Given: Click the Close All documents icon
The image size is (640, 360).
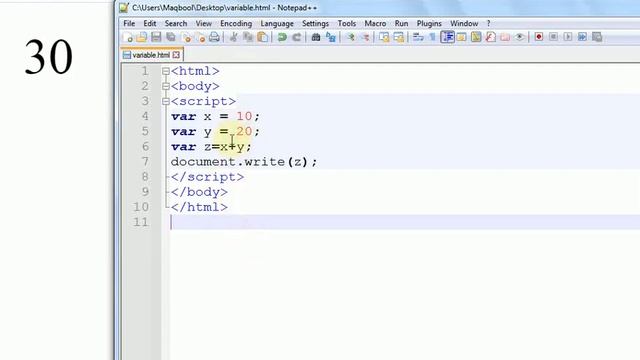Looking at the screenshot, I should 200,37.
